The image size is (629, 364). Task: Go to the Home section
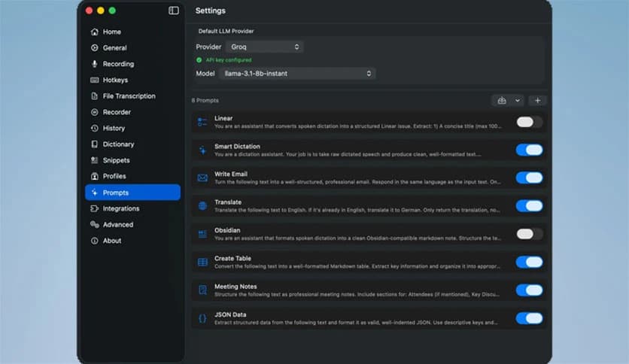pyautogui.click(x=132, y=32)
